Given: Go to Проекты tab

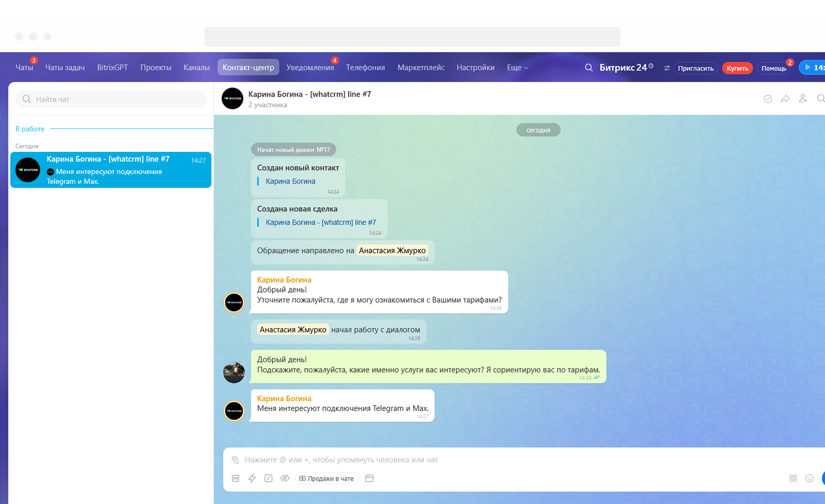Looking at the screenshot, I should pyautogui.click(x=156, y=67).
